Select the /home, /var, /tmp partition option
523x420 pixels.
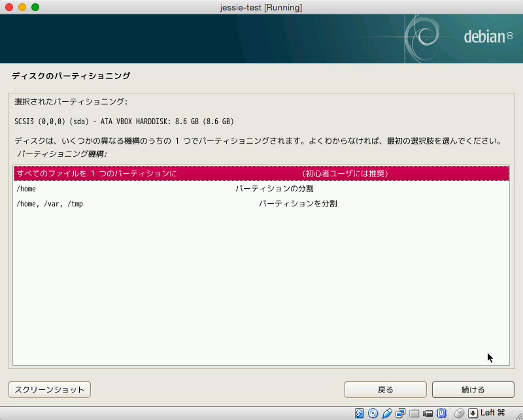261,204
